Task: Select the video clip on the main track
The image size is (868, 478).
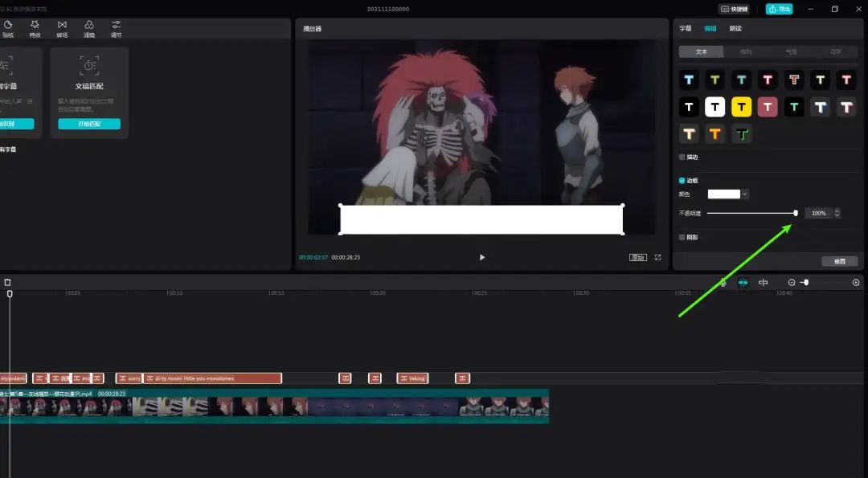Action: coord(274,407)
